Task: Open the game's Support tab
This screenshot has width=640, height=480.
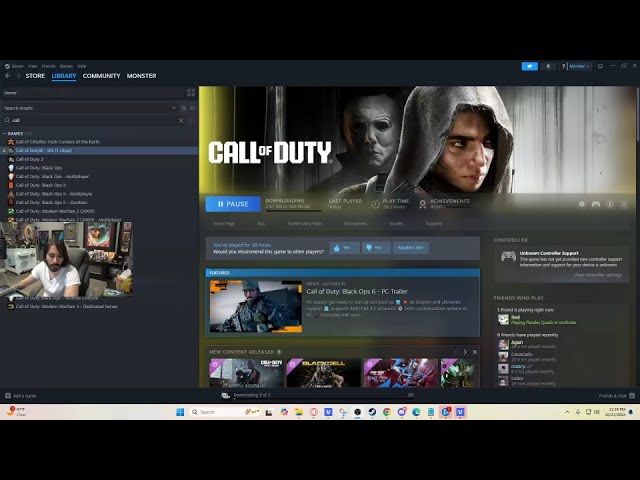Action: 434,224
